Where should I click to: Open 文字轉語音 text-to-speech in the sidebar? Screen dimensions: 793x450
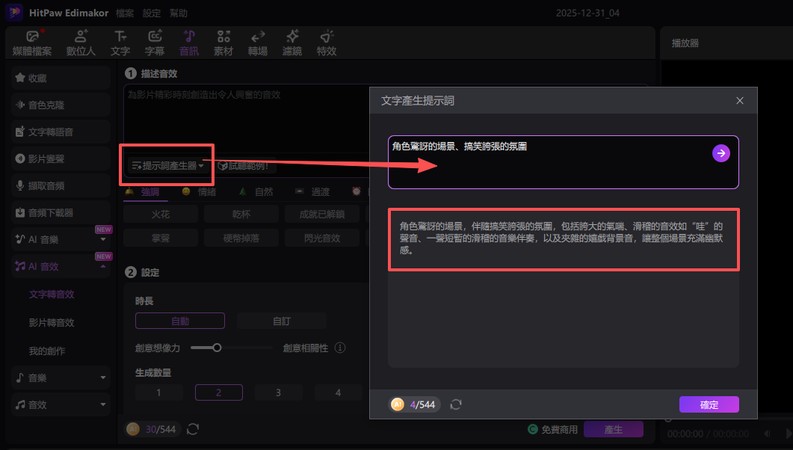[60, 132]
